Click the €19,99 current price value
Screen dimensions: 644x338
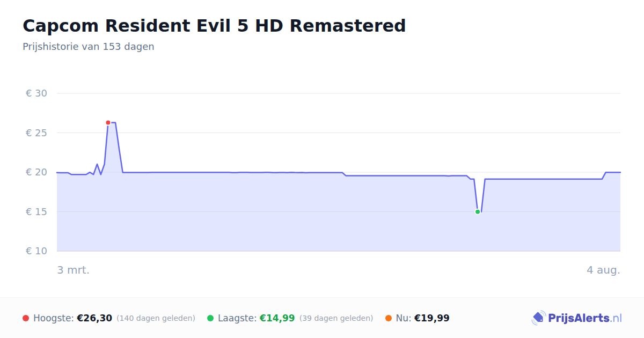click(432, 318)
